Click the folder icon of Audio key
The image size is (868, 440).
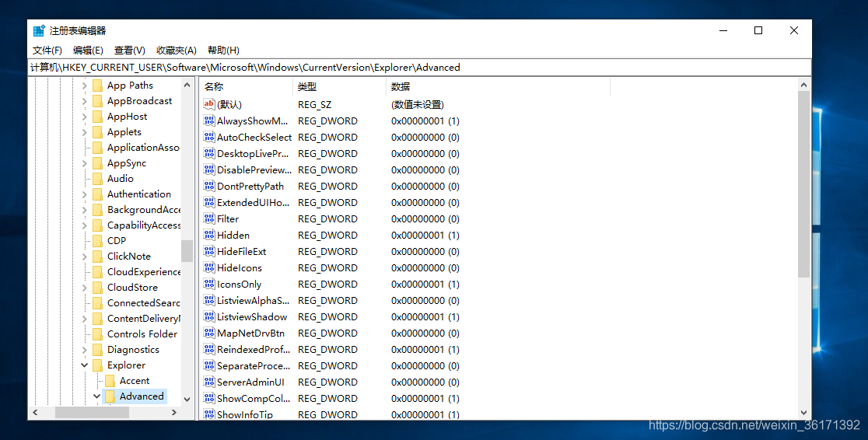coord(97,178)
